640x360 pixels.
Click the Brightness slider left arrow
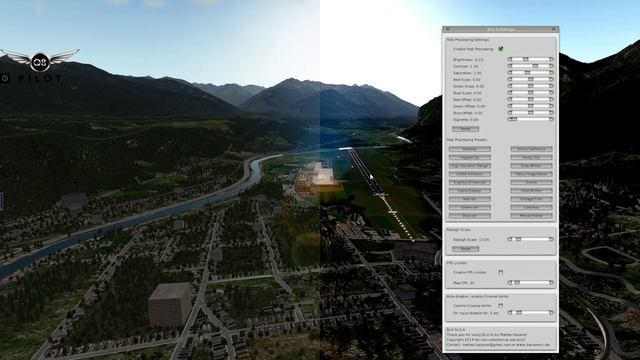click(510, 60)
